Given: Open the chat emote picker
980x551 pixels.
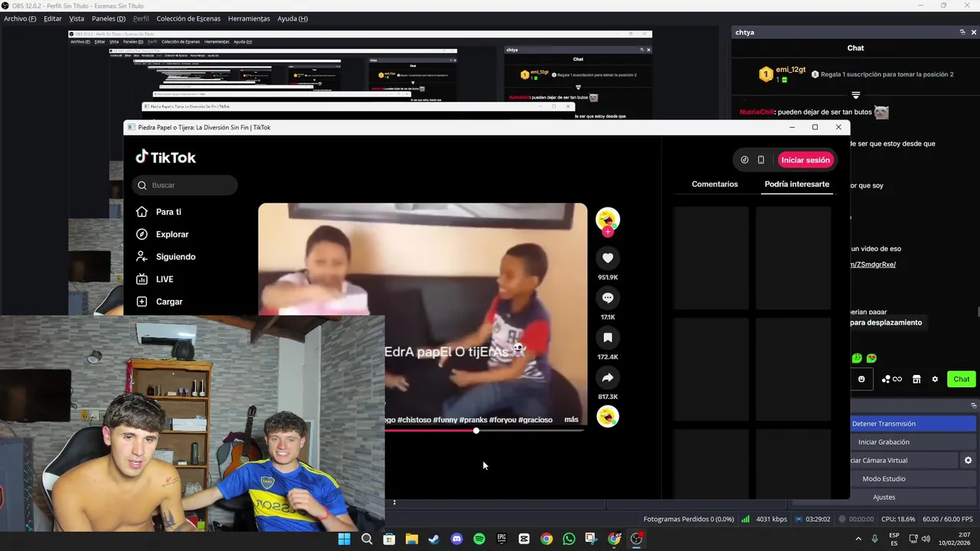Looking at the screenshot, I should click(x=861, y=379).
